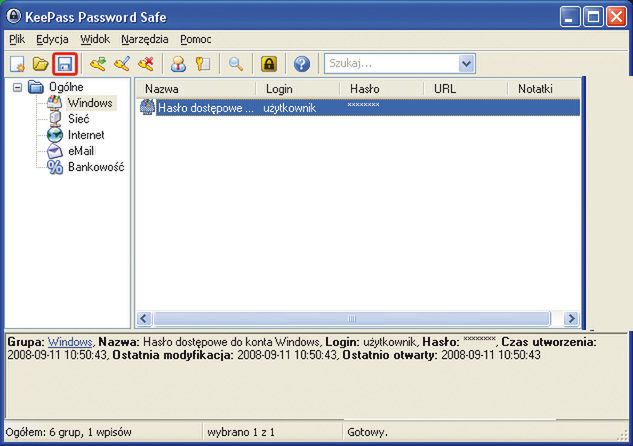Lock the workspace with the padlock icon

[268, 64]
